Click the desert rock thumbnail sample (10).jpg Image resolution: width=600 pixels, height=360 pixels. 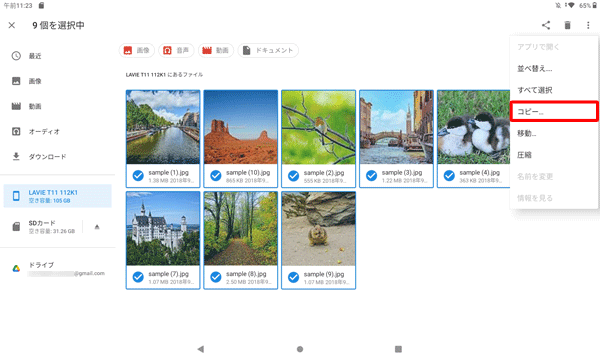point(241,127)
